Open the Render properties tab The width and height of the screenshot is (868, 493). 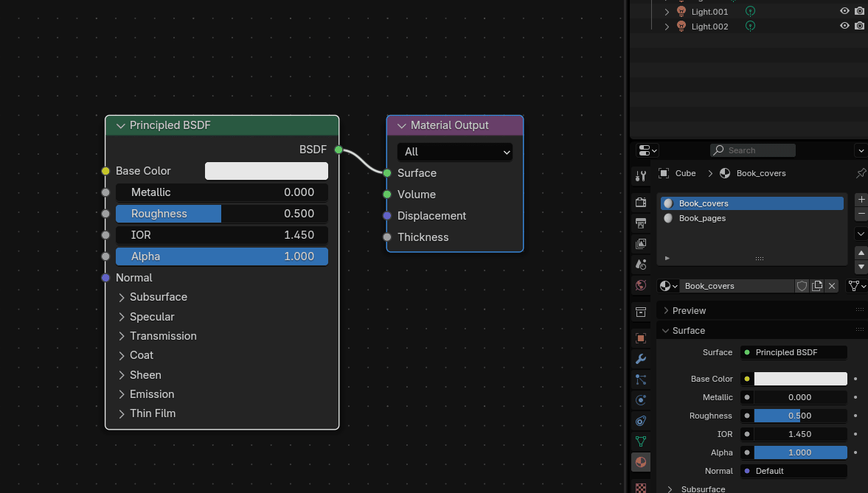(641, 203)
